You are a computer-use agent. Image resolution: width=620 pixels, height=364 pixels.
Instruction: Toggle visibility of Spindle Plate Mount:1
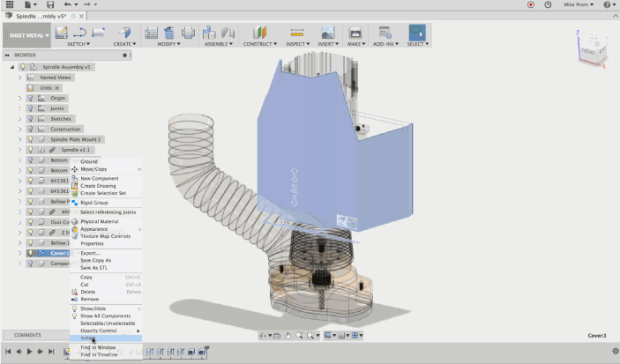click(x=31, y=139)
